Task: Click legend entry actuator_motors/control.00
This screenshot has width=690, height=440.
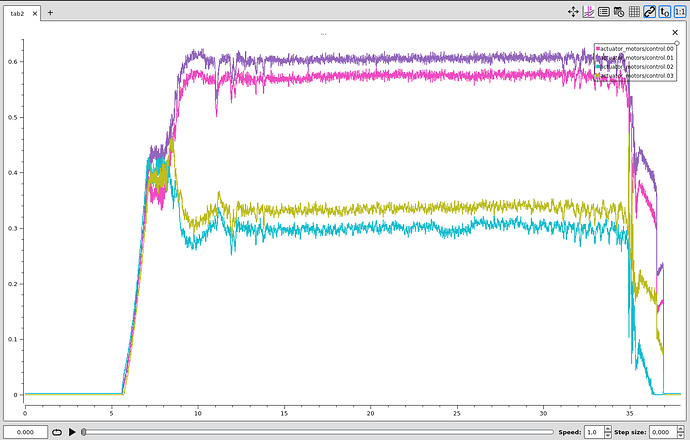Action: pyautogui.click(x=637, y=49)
